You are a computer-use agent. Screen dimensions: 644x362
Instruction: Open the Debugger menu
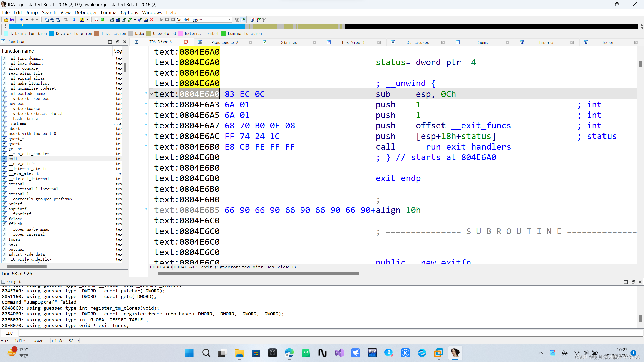[86, 12]
